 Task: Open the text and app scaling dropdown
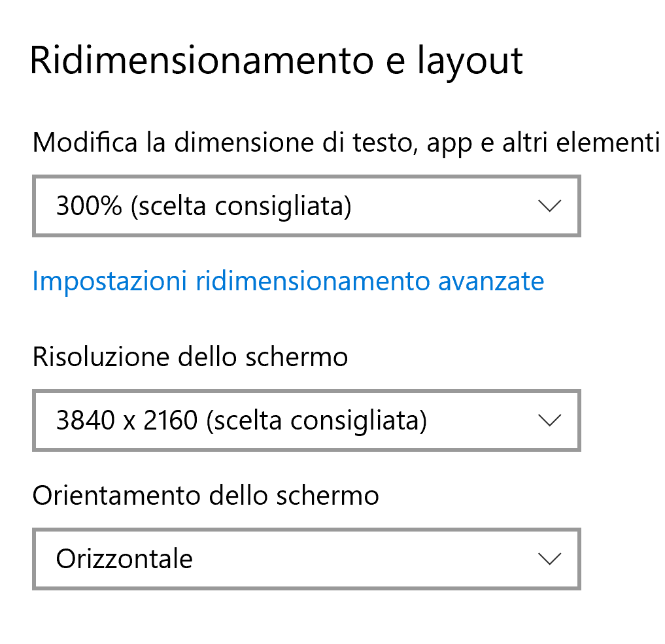pos(306,206)
